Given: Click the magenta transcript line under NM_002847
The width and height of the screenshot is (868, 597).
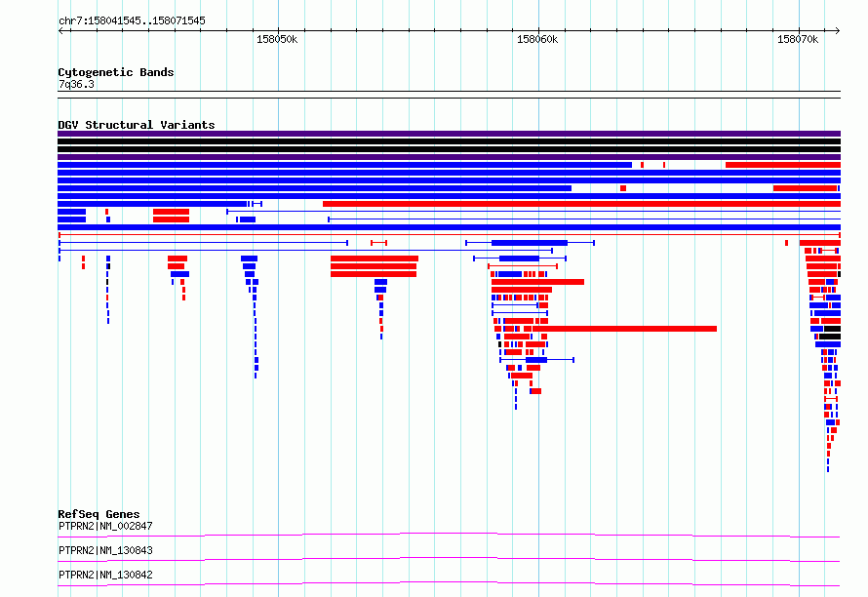Looking at the screenshot, I should point(449,535).
